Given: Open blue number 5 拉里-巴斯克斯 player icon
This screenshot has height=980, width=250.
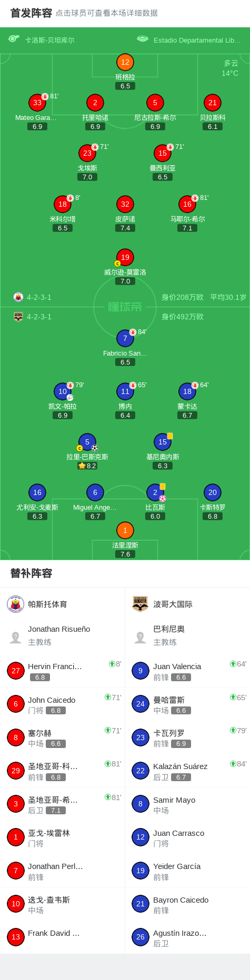Looking at the screenshot, I should coord(87,442).
